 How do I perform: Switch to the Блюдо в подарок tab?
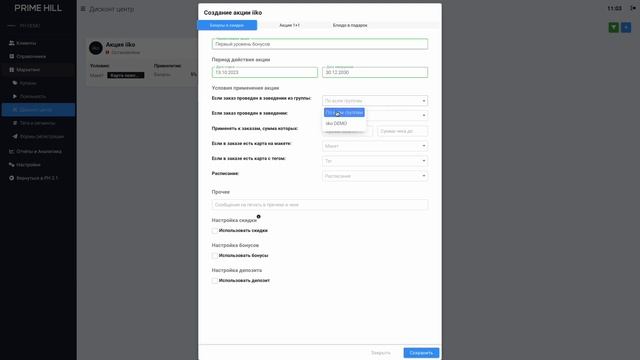pyautogui.click(x=350, y=25)
